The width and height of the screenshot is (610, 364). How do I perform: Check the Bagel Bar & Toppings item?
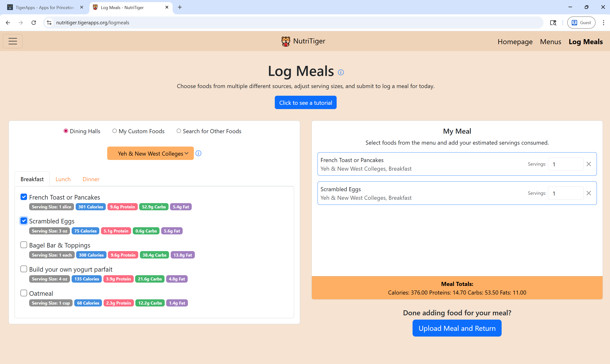click(x=24, y=245)
